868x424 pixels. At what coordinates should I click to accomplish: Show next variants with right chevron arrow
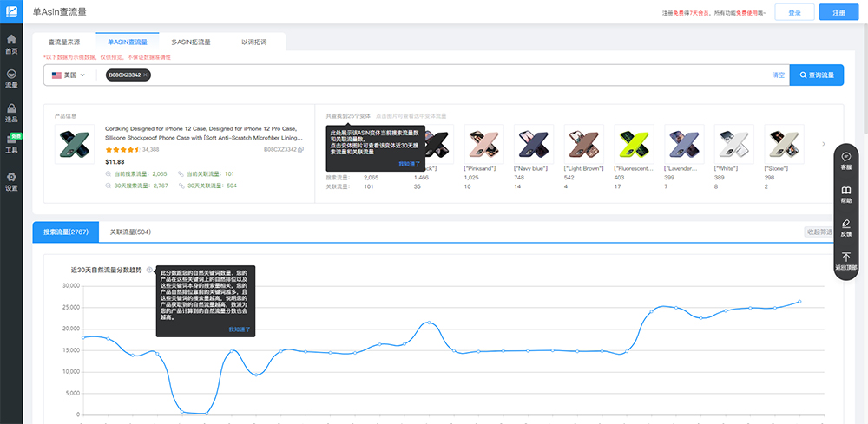(824, 144)
